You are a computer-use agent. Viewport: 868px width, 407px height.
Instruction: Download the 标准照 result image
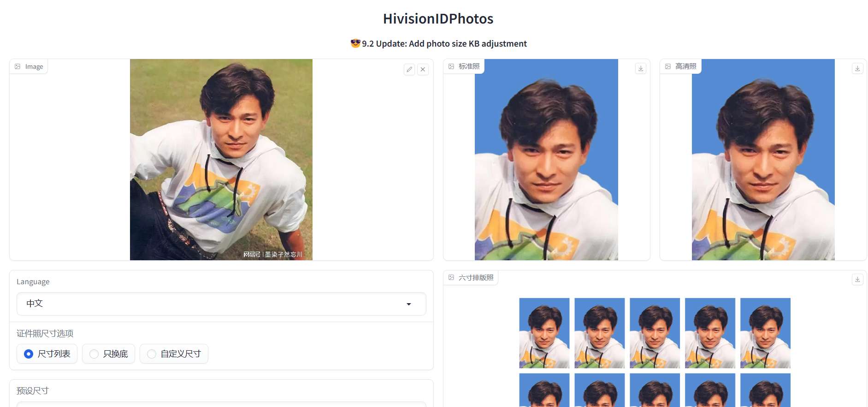click(641, 68)
